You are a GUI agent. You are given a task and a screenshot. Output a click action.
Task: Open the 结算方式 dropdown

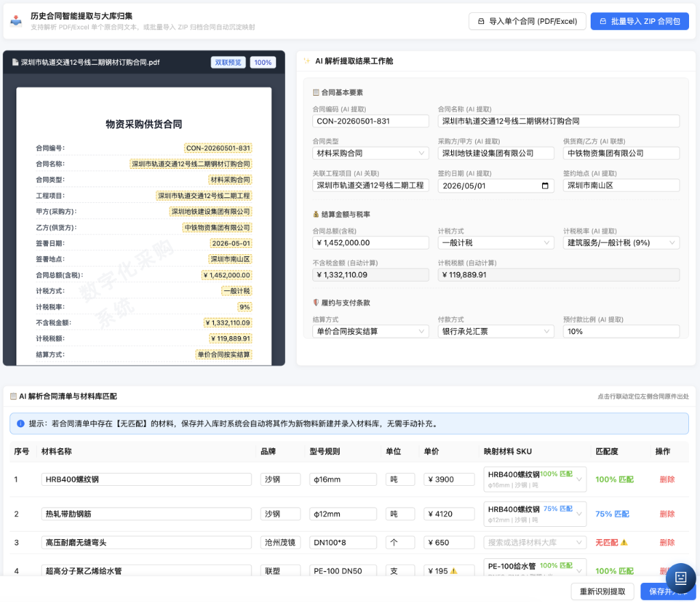point(371,331)
